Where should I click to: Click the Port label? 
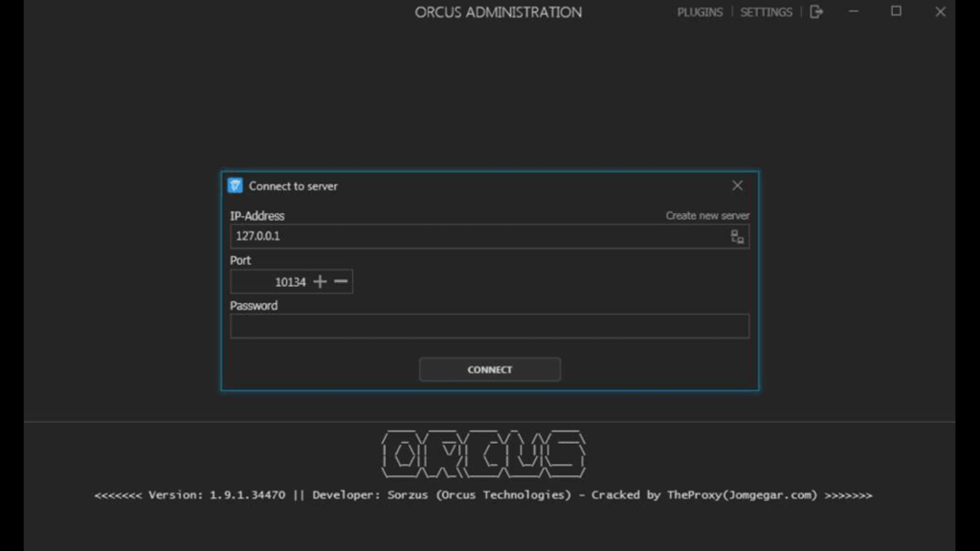point(240,260)
